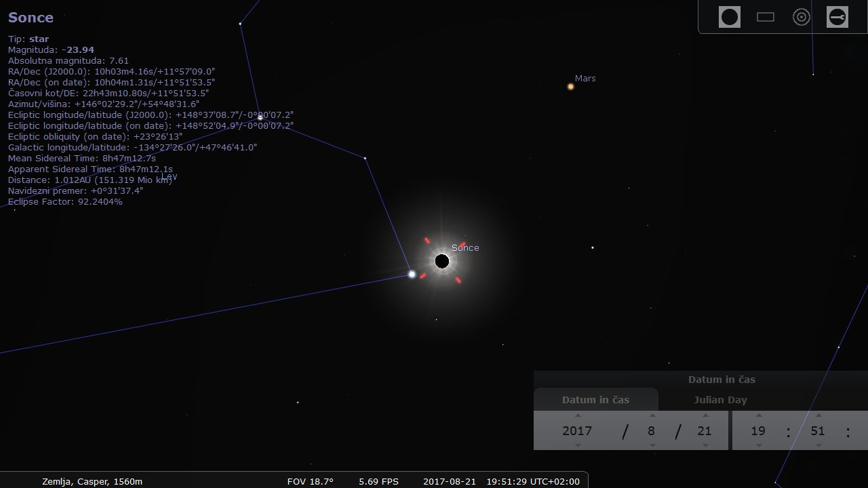Click location text Zemlja, Casper in status bar

tap(92, 481)
